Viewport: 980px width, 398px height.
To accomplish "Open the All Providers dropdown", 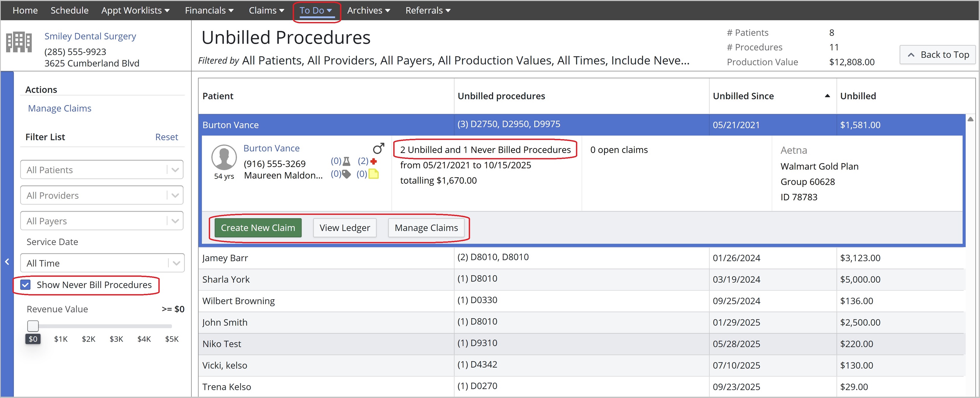I will pyautogui.click(x=175, y=195).
